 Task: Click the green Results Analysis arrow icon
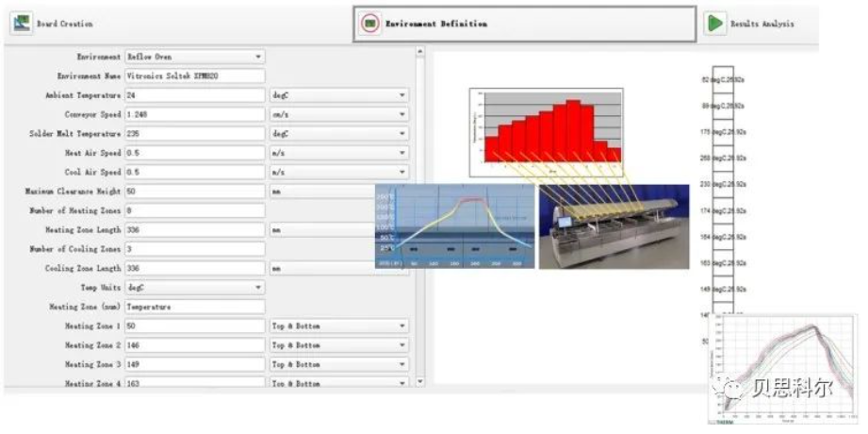(715, 24)
